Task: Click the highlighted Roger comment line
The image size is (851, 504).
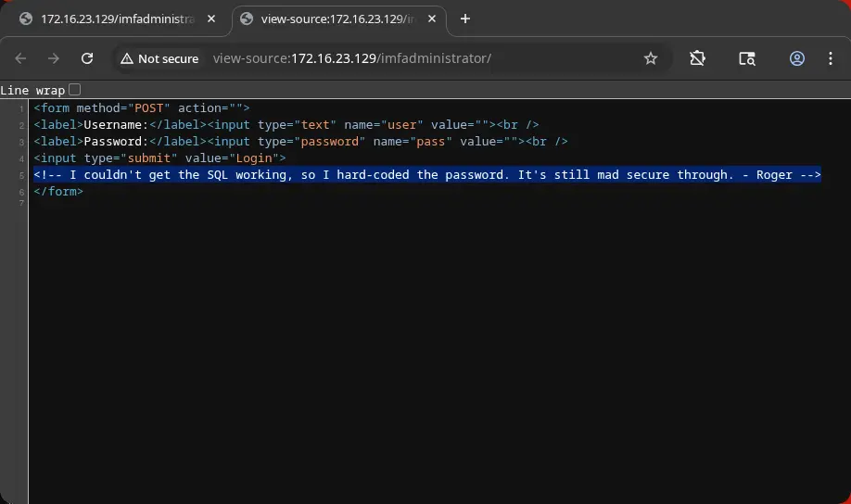Action: [426, 175]
